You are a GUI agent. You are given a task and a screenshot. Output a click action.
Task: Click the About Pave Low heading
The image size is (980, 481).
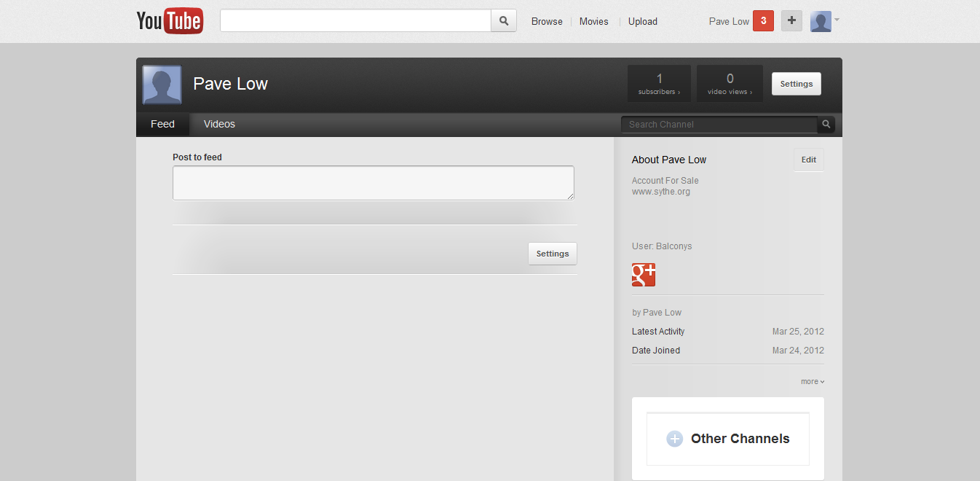click(x=669, y=160)
